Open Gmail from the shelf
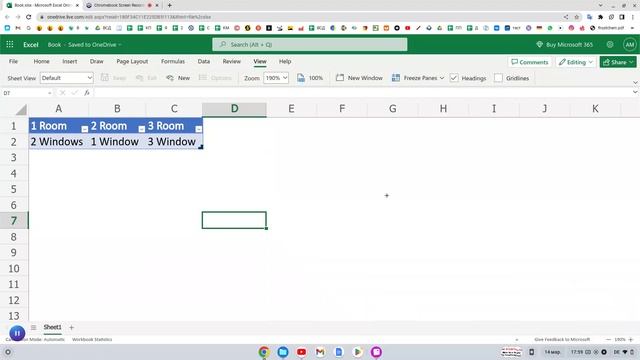This screenshot has height=360, width=640. click(x=320, y=351)
